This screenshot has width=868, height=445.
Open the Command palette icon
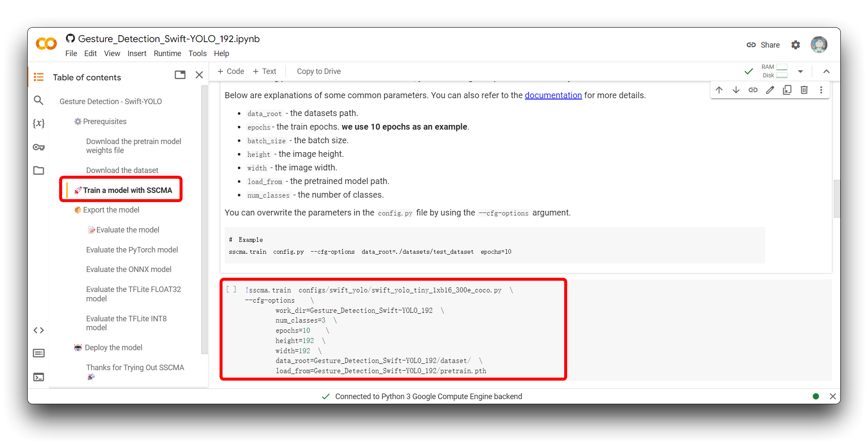pyautogui.click(x=39, y=353)
